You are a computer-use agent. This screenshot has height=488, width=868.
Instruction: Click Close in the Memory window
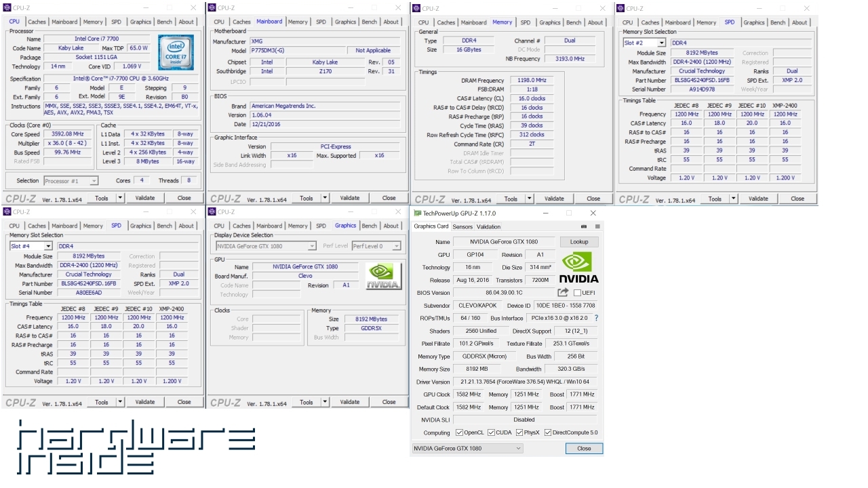coord(593,199)
